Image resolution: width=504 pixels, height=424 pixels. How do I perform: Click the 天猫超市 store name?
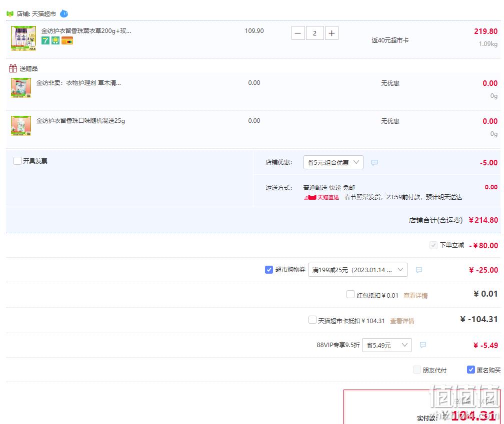[x=43, y=14]
